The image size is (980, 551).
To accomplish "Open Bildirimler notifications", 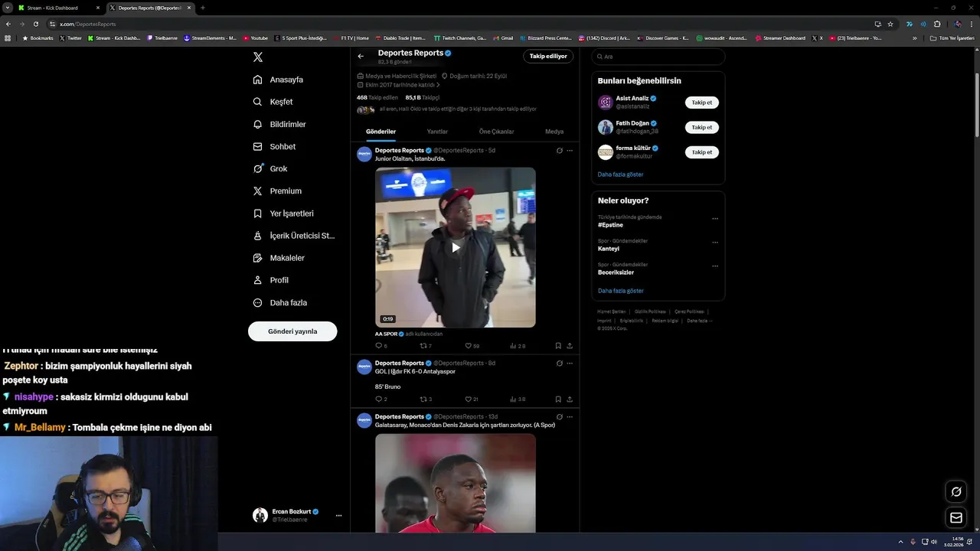I will tap(279, 124).
